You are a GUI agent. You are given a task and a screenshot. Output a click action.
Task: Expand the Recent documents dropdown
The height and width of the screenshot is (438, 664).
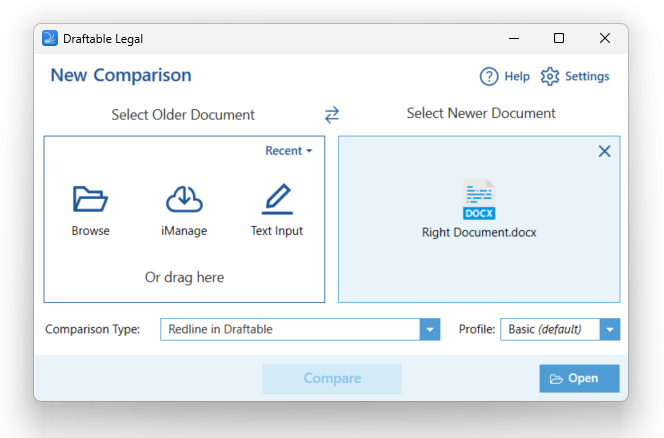click(x=288, y=151)
